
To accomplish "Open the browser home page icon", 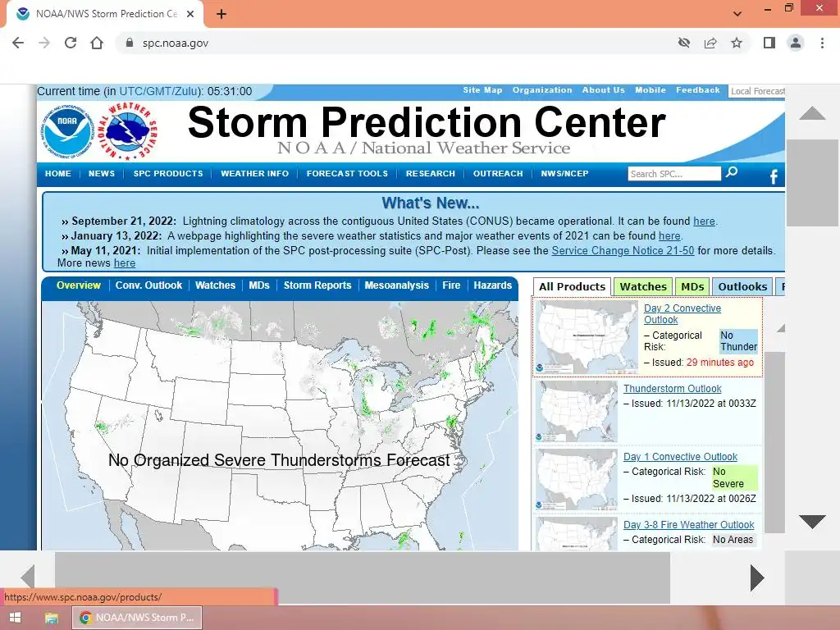I will pyautogui.click(x=97, y=43).
